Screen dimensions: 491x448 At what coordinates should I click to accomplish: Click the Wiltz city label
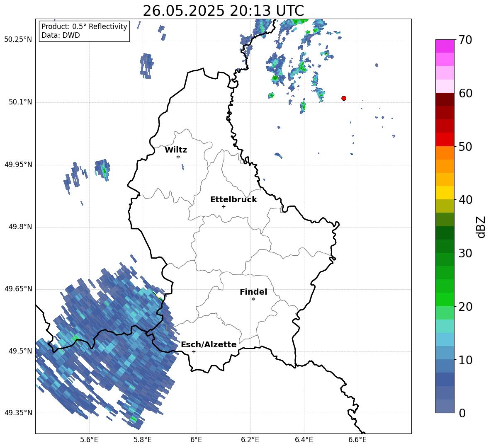pos(176,150)
